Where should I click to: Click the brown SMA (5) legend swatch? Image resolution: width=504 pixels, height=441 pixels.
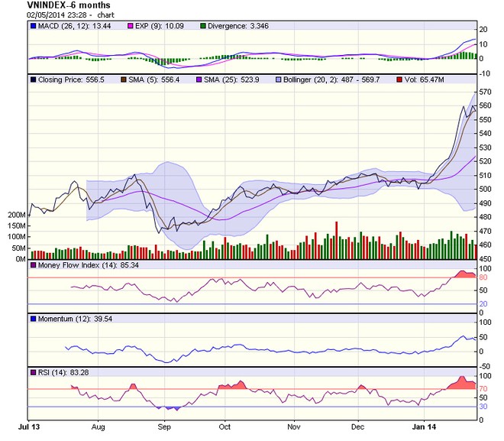point(125,79)
